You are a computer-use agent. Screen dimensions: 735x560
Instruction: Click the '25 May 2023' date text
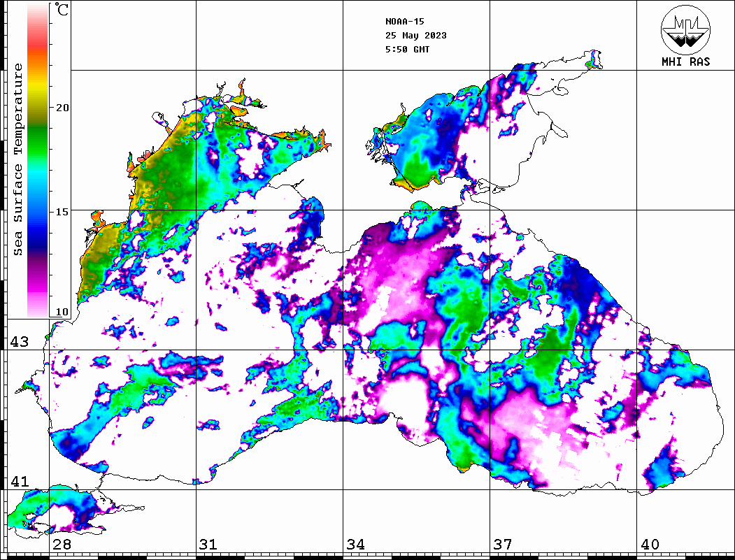(416, 36)
